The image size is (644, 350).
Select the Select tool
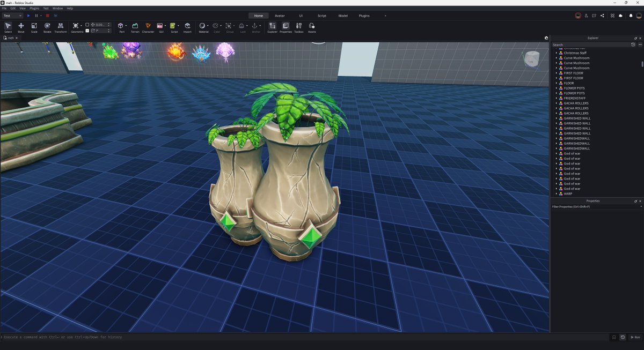click(x=8, y=27)
